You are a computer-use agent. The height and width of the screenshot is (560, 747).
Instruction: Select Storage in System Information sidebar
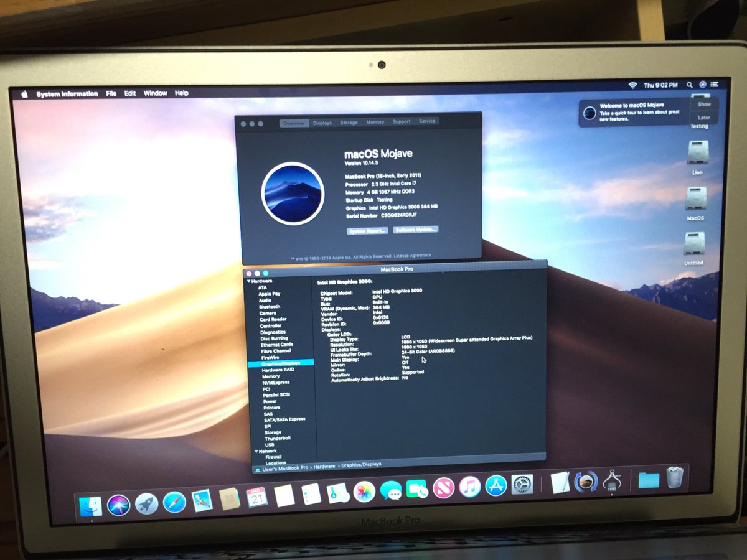pos(273,432)
